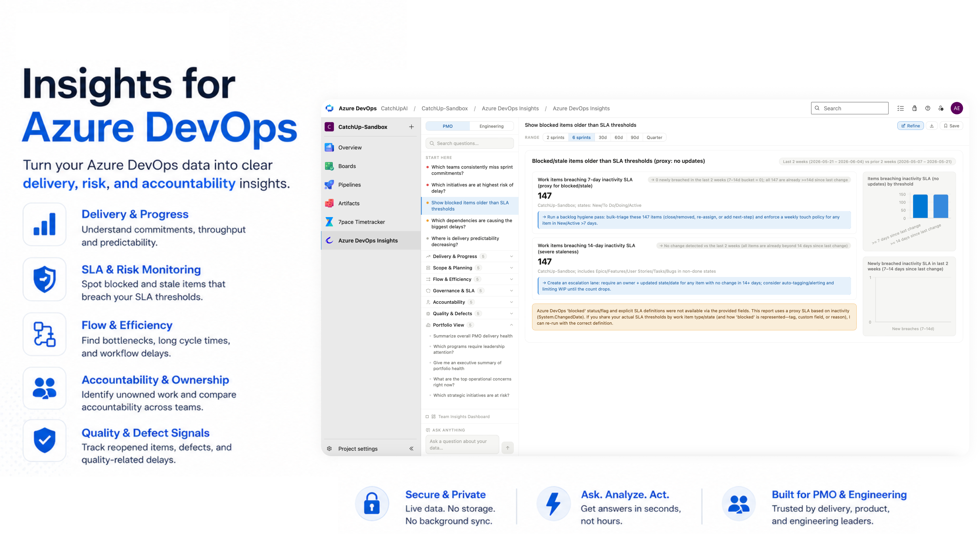The image size is (980, 551).
Task: Click the CatchUp-Sandbox project avatar
Action: click(329, 127)
